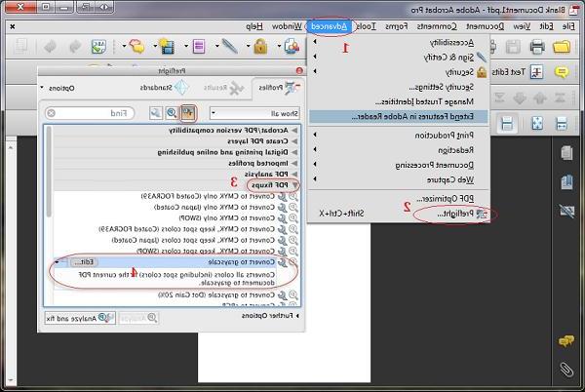Viewport: 585px width, 392px height.
Task: Expand Further Options in Preflight dialog
Action: pyautogui.click(x=270, y=316)
